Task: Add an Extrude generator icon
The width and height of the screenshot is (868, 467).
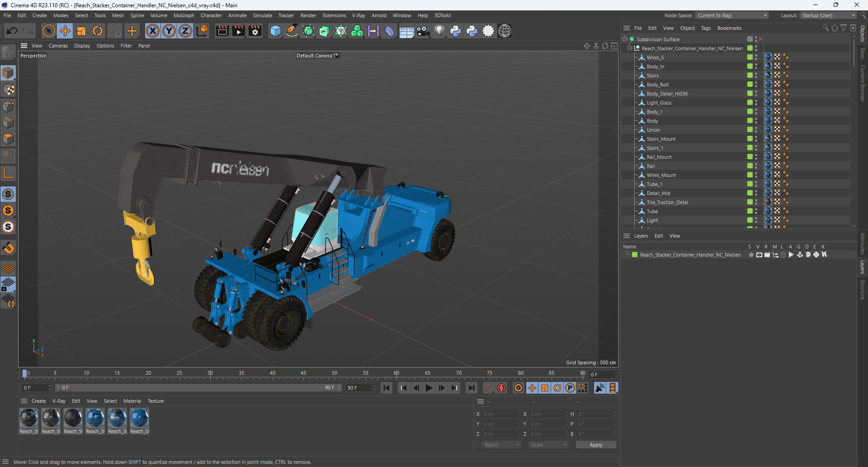Action: tap(325, 31)
